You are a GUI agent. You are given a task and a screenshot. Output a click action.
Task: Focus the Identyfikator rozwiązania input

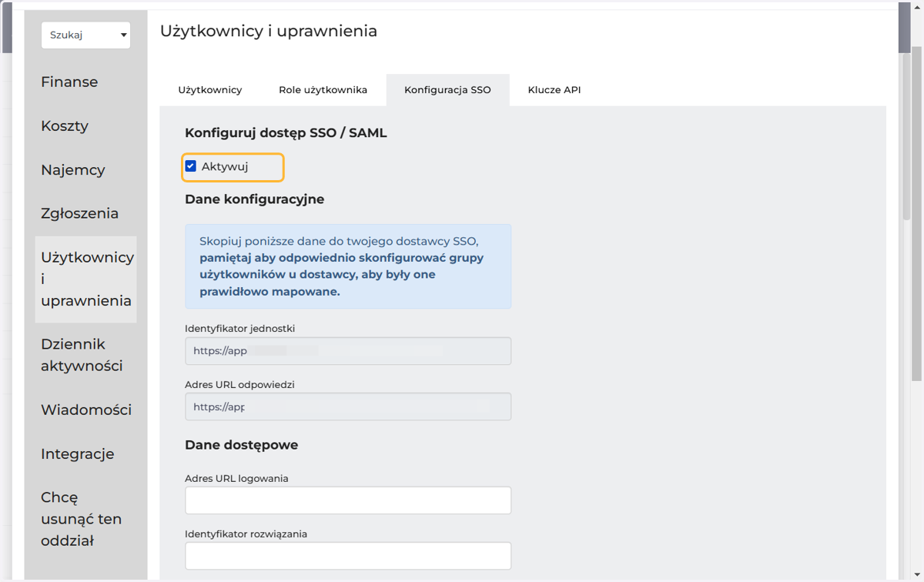coord(348,556)
